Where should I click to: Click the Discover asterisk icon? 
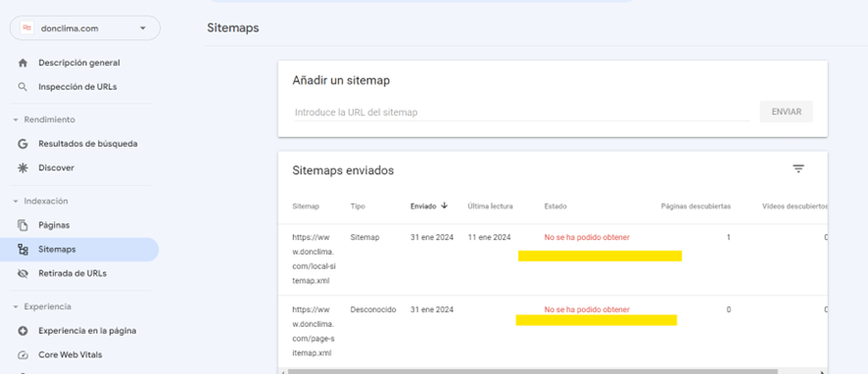click(x=23, y=167)
